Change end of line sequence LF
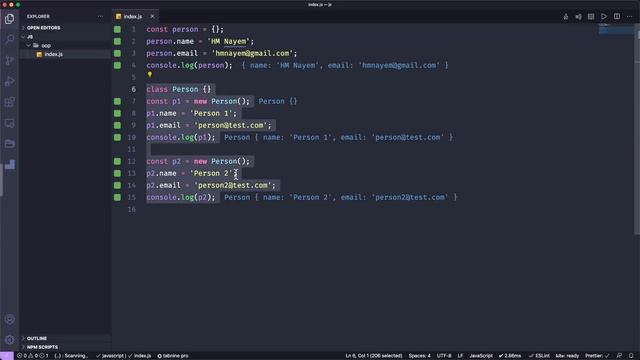640x360 pixels. (460, 356)
